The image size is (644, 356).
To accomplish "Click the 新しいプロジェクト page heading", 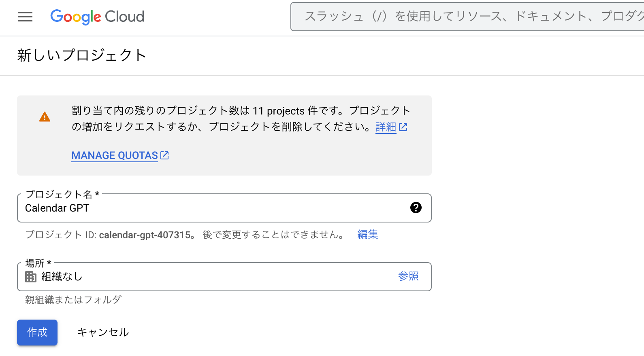I will [82, 55].
